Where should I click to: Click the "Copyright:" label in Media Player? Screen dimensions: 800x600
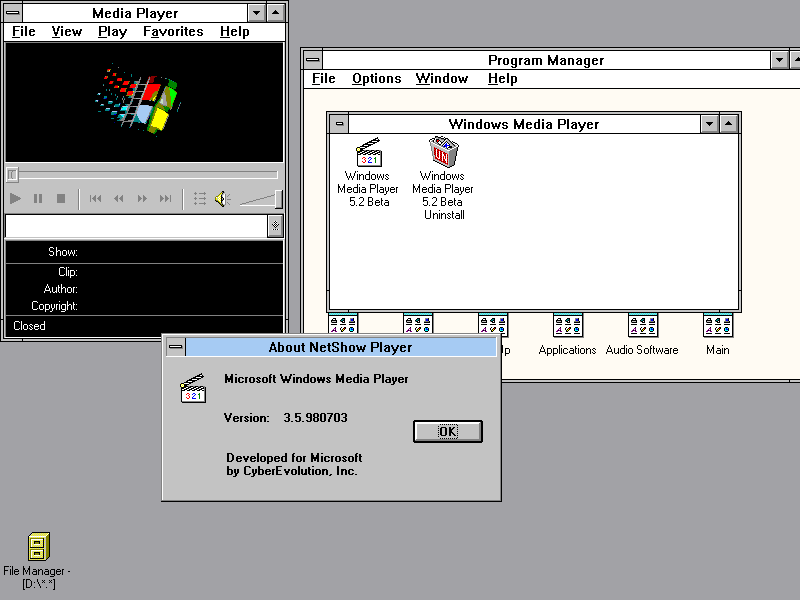point(55,306)
